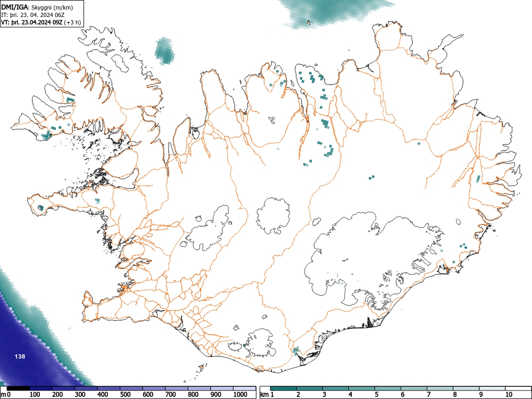This screenshot has height=399, width=532.
Task: Click the "300" tick label in meters legend
Action: (80, 395)
